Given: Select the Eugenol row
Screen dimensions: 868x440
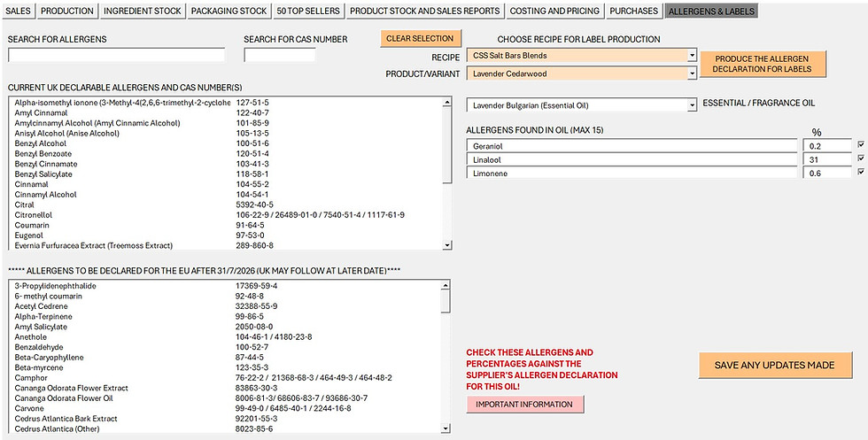Looking at the screenshot, I should [225, 235].
